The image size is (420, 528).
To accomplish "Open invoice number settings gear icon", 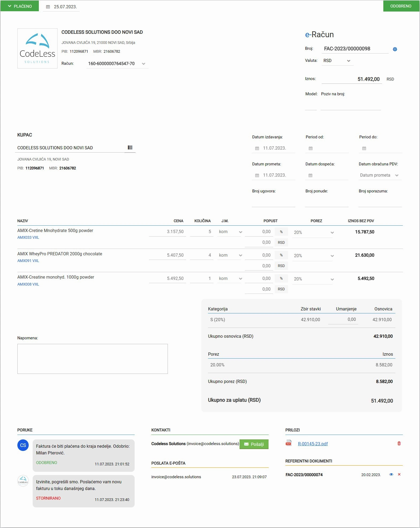I will pos(395,49).
